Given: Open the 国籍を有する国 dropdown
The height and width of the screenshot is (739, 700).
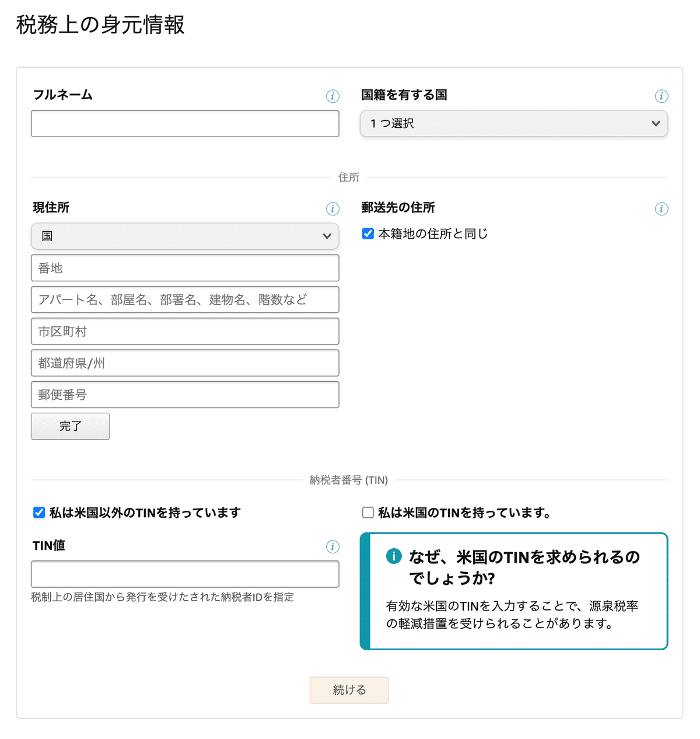Looking at the screenshot, I should 513,124.
